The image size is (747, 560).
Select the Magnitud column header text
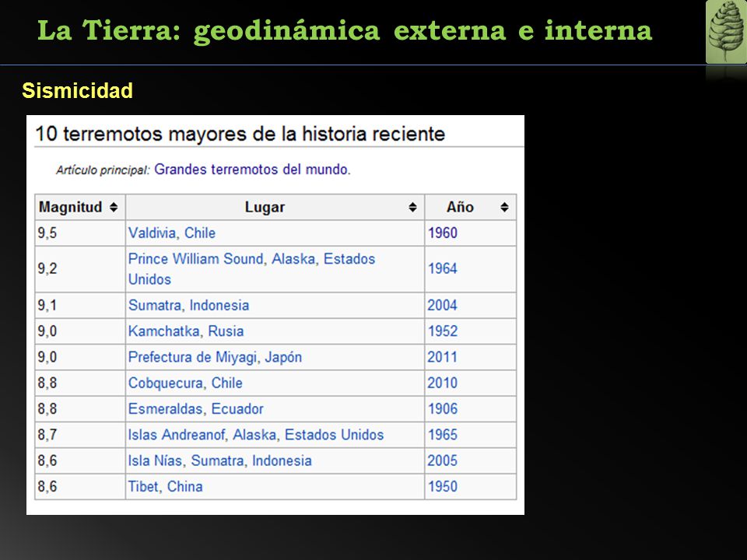click(x=71, y=207)
